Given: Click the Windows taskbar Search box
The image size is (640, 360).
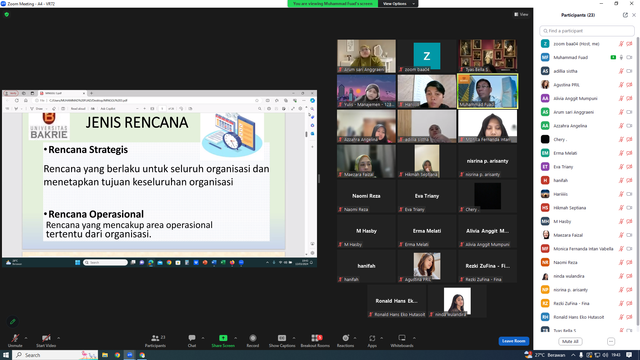Looking at the screenshot, I should (55, 355).
